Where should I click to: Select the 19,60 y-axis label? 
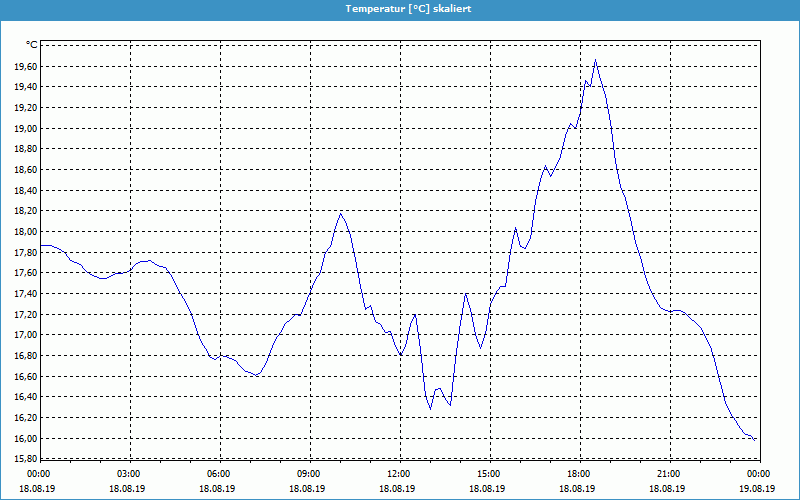[24, 67]
